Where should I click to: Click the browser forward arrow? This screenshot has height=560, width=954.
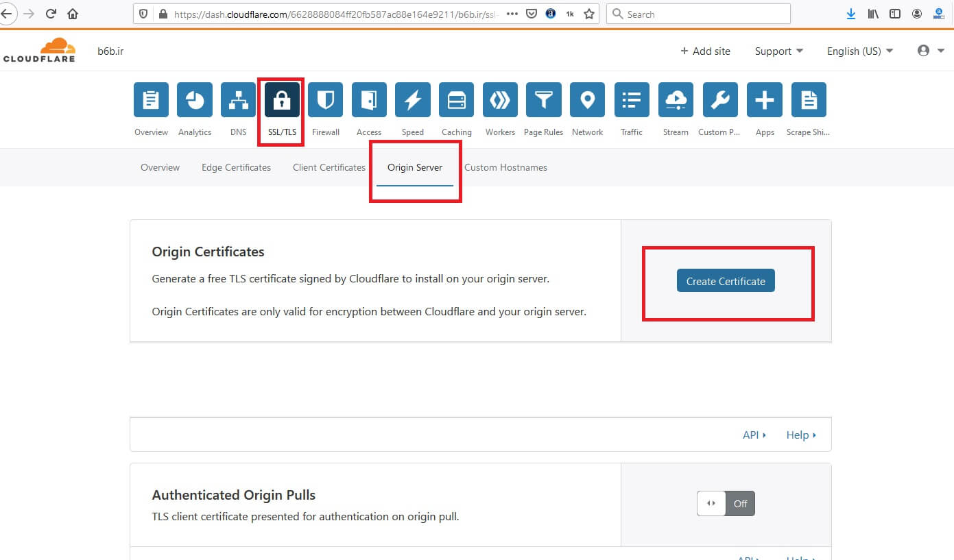[29, 14]
